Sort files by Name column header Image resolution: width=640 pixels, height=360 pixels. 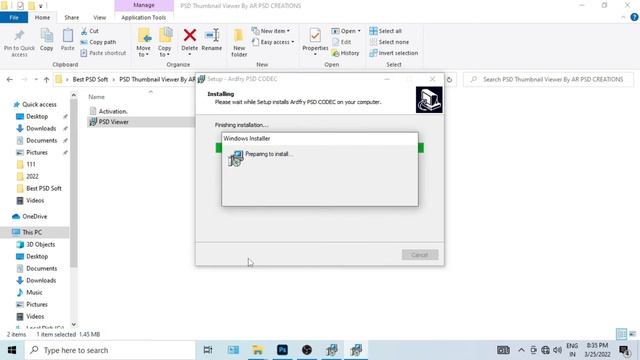[96, 97]
